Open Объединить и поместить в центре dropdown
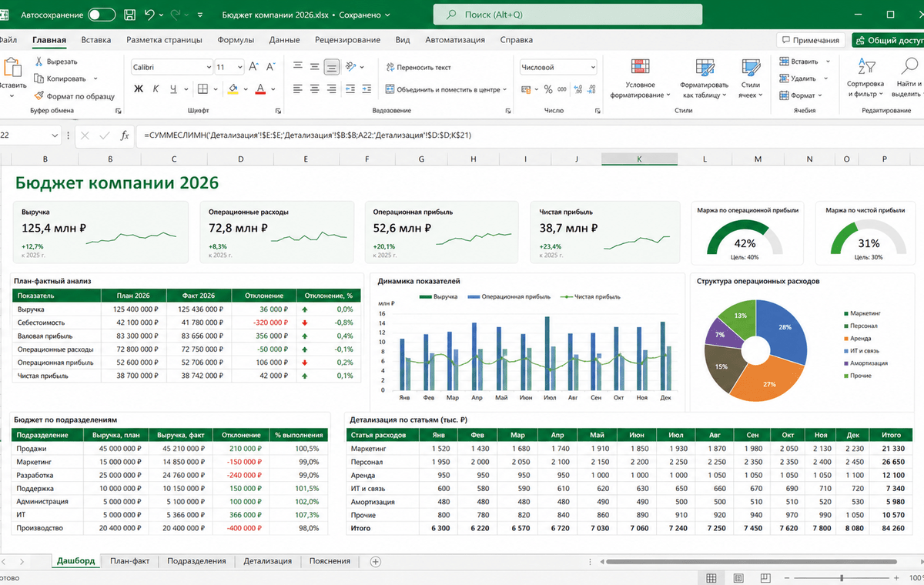This screenshot has height=585, width=924. click(505, 89)
